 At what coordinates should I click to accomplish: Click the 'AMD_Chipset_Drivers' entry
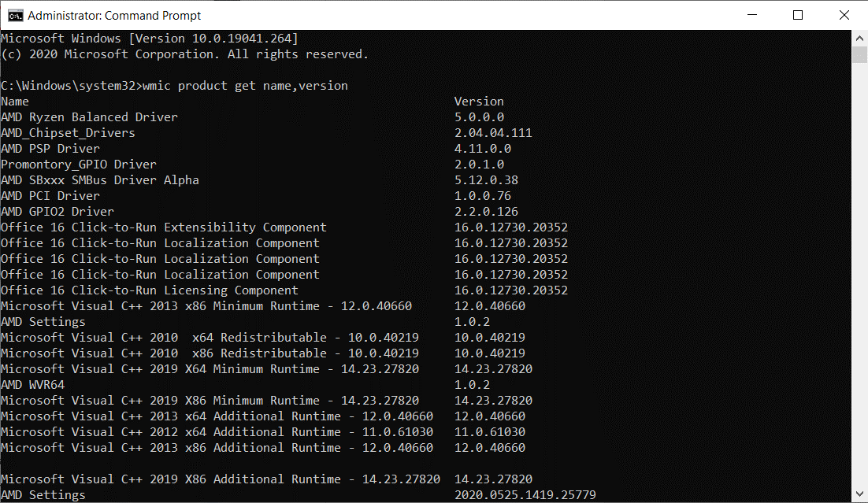coord(68,133)
